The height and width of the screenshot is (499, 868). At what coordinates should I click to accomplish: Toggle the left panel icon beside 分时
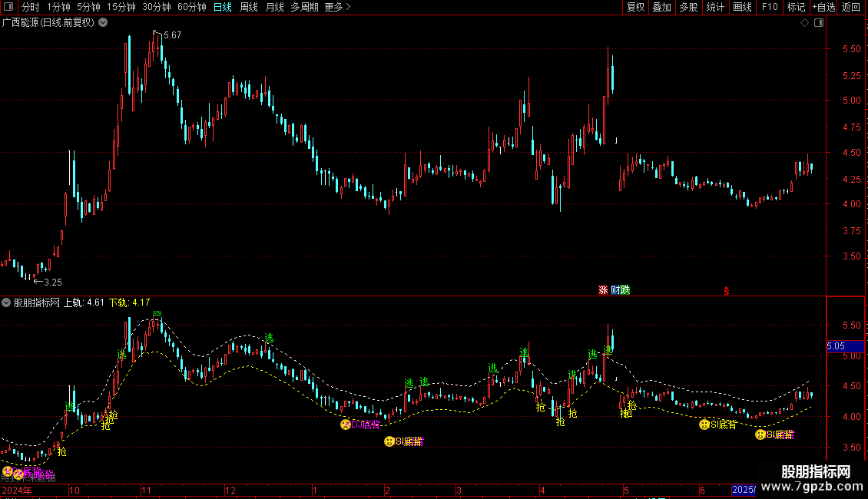point(8,7)
